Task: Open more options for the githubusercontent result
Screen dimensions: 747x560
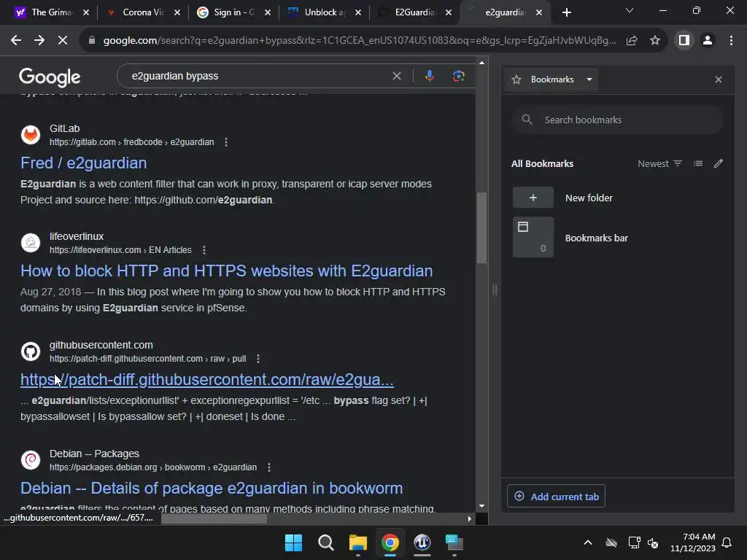Action: 258,359
